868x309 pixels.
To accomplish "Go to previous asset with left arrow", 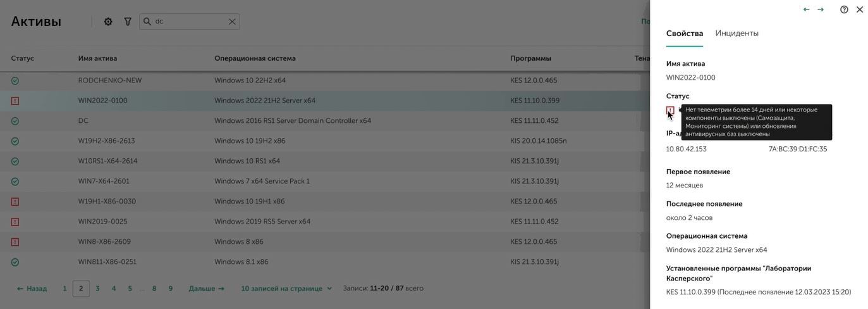I will [x=806, y=9].
